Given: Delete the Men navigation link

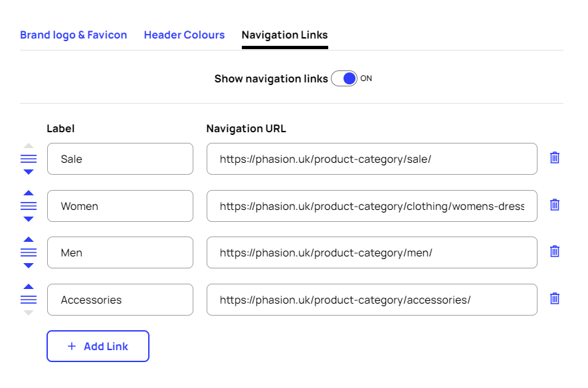Looking at the screenshot, I should tap(555, 252).
